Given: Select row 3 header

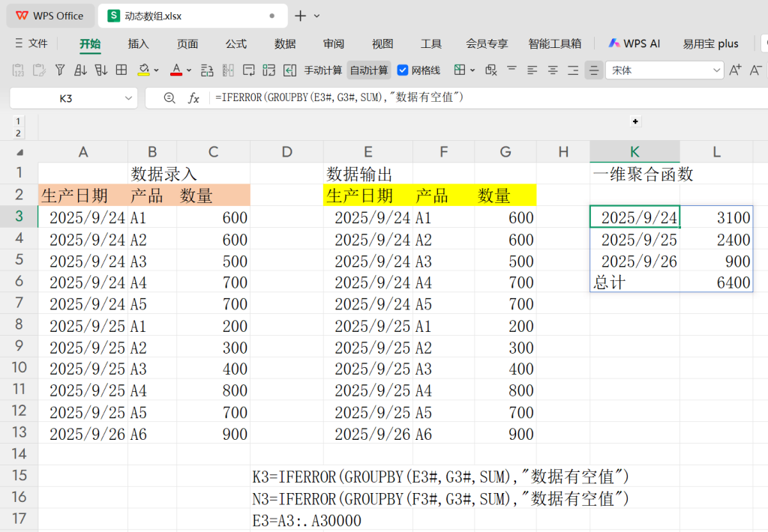Looking at the screenshot, I should click(19, 217).
